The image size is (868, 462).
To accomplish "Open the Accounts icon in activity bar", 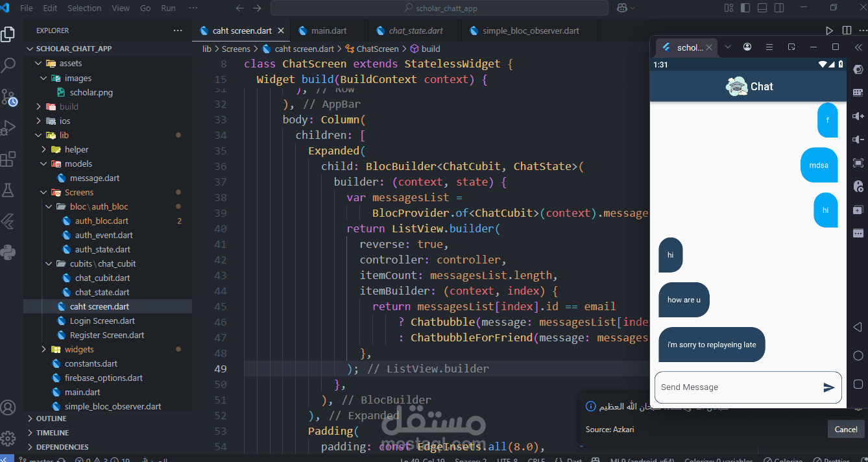I will tap(8, 407).
